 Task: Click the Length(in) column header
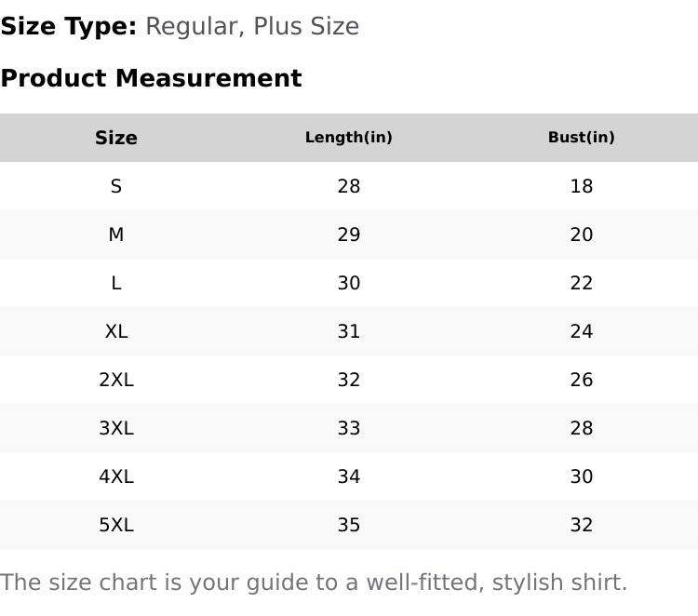point(349,138)
